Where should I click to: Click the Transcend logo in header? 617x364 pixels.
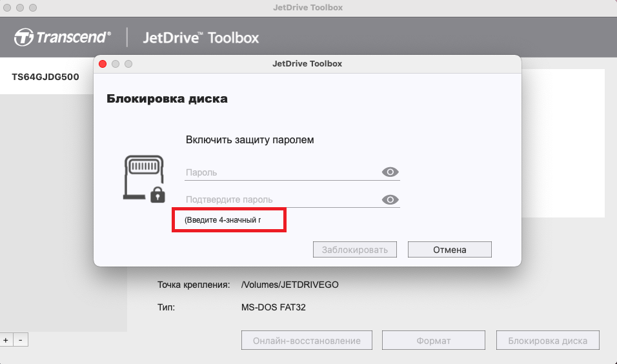click(x=63, y=37)
